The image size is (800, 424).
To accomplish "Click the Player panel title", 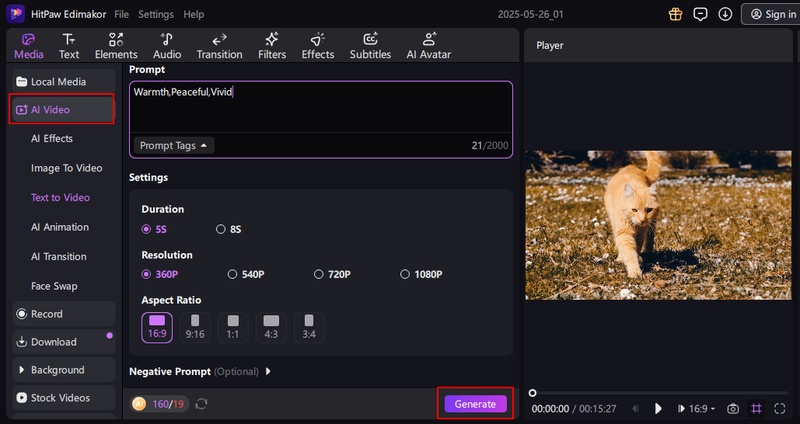I will pyautogui.click(x=550, y=45).
